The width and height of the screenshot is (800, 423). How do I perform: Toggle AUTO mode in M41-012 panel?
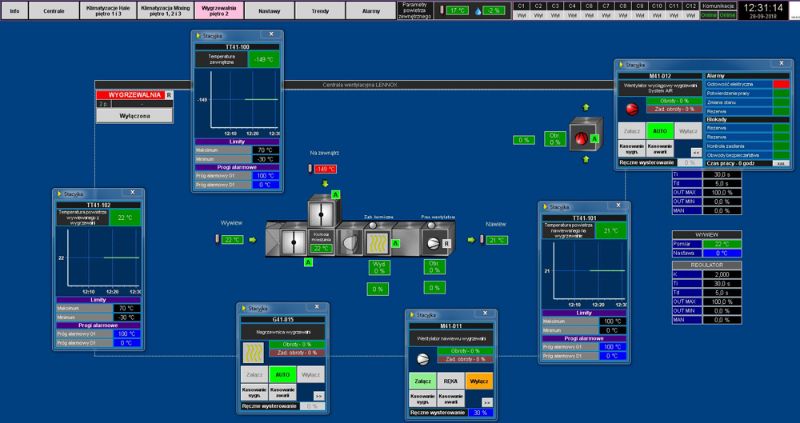pos(659,131)
